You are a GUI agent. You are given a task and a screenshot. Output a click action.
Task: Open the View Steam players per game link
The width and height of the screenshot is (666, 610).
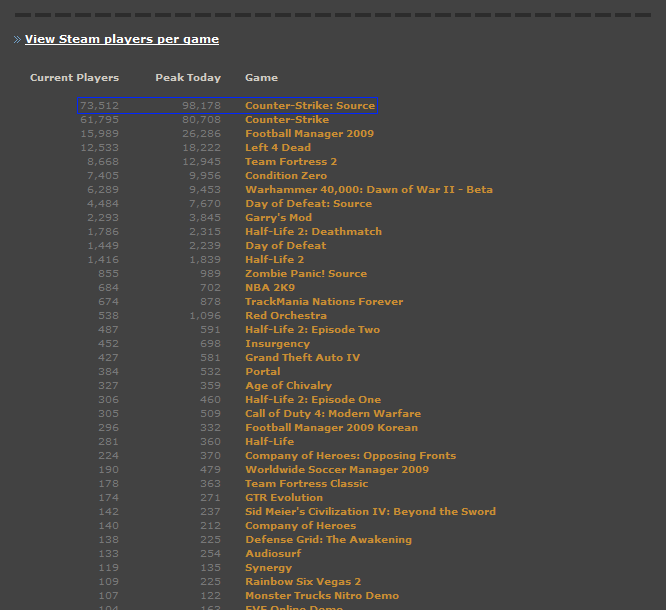122,39
